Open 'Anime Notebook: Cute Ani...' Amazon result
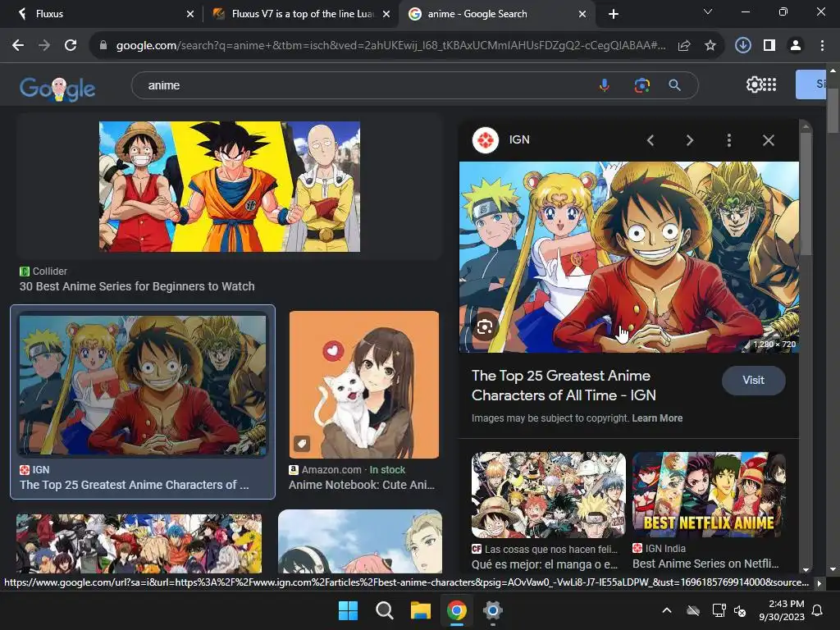 pyautogui.click(x=362, y=486)
